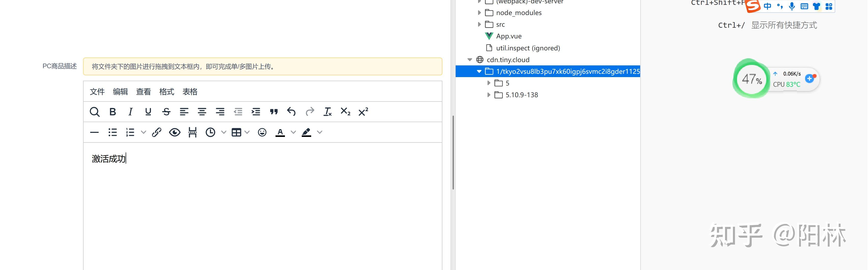This screenshot has height=270, width=868.
Task: Collapse the cdn.tiny.cloud tree node
Action: tap(470, 60)
